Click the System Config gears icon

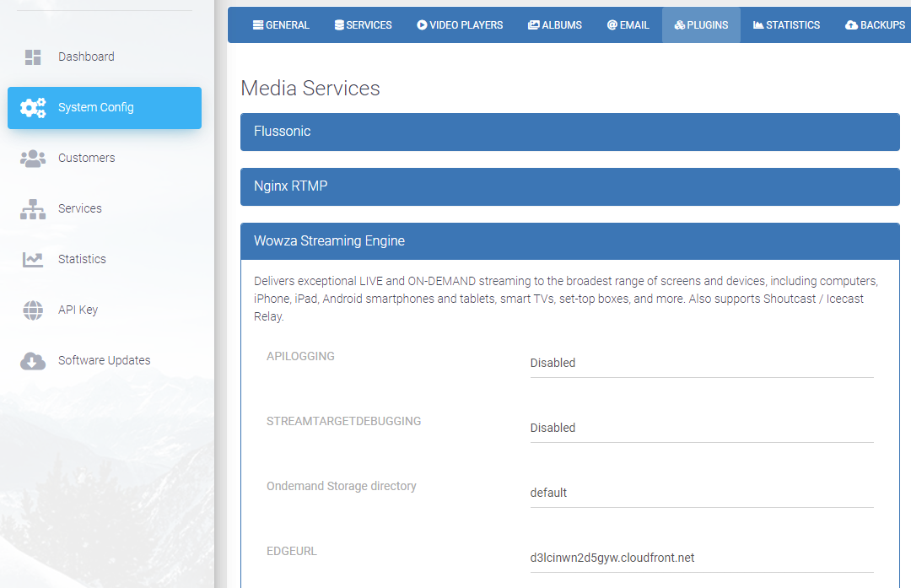[33, 107]
